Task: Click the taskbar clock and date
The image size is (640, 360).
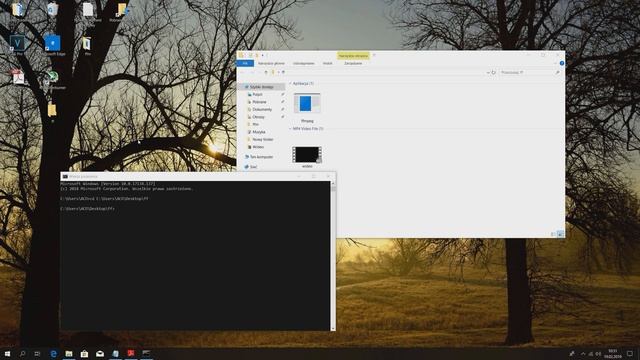Action: (x=613, y=353)
